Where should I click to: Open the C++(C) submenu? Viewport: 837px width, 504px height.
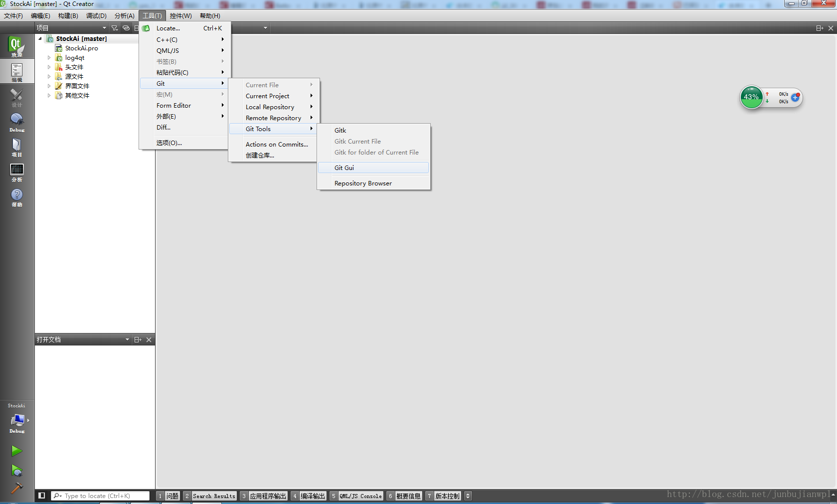pos(185,39)
